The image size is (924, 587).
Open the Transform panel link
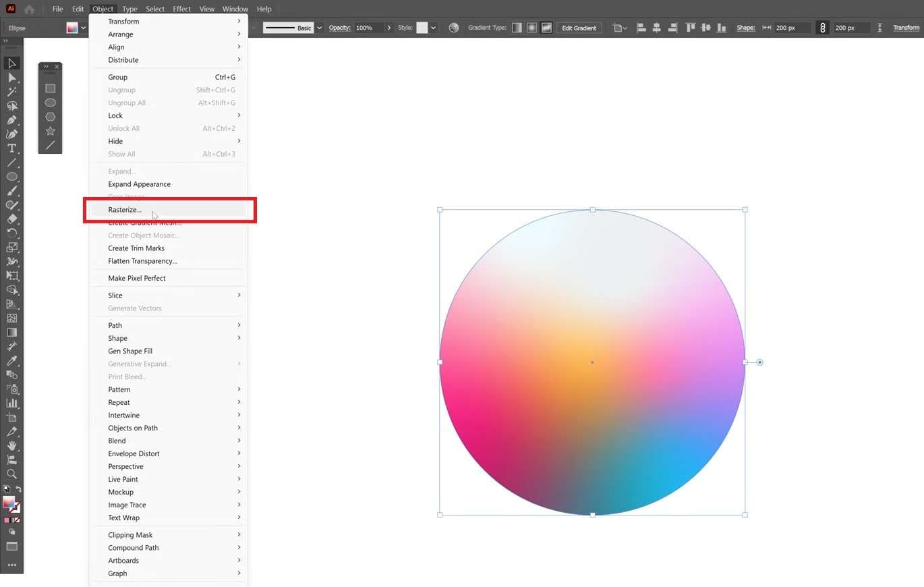(x=906, y=28)
